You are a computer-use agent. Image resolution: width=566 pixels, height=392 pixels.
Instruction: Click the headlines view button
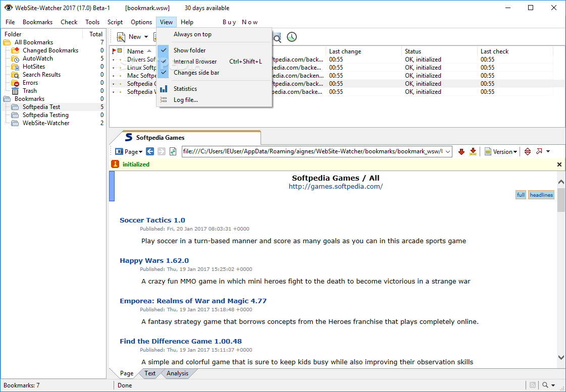pyautogui.click(x=541, y=195)
